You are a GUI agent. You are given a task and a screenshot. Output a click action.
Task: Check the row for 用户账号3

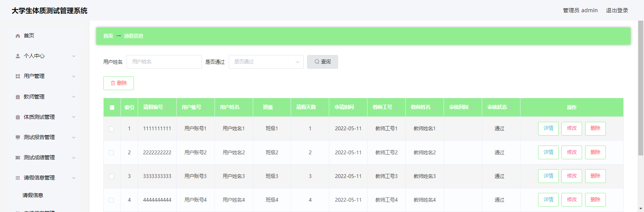point(112,176)
